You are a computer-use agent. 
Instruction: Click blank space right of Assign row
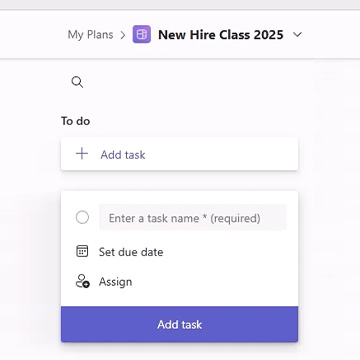213,282
